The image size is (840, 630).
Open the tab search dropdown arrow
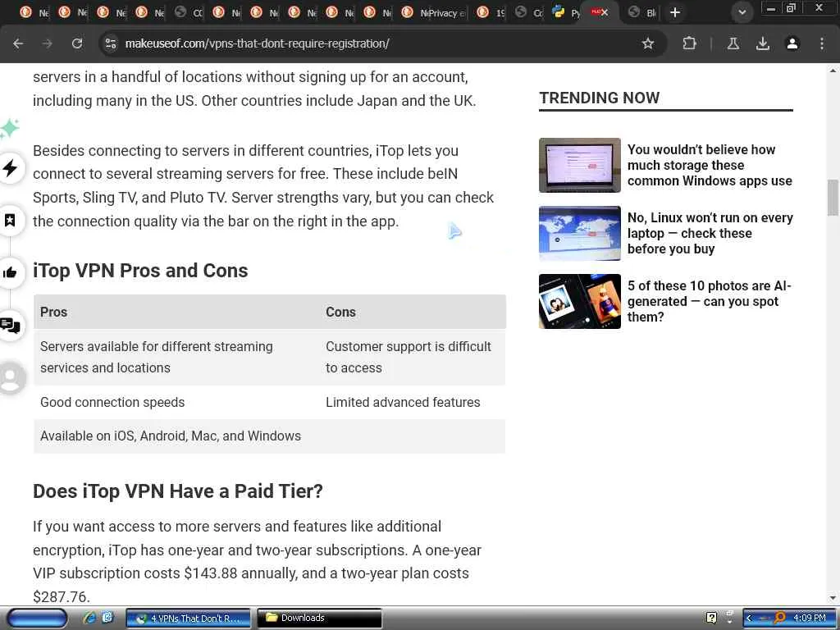[x=742, y=12]
